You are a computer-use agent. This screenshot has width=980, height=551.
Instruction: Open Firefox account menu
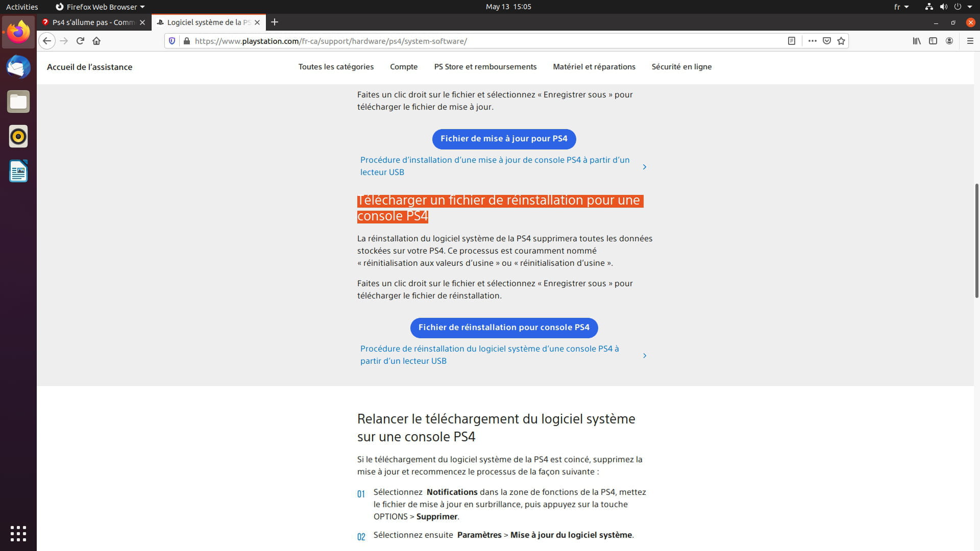tap(949, 41)
